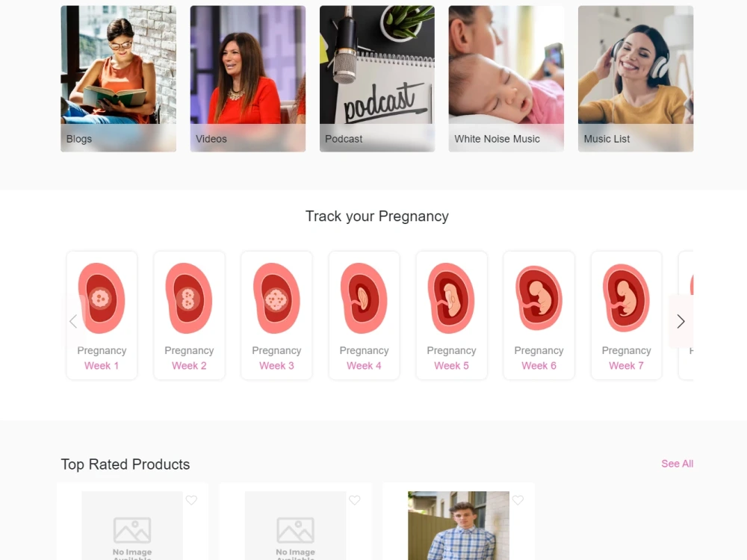Screen dimensions: 747x560
Task: Open Pregnancy Week 7 fetus icon
Action: pyautogui.click(x=626, y=298)
